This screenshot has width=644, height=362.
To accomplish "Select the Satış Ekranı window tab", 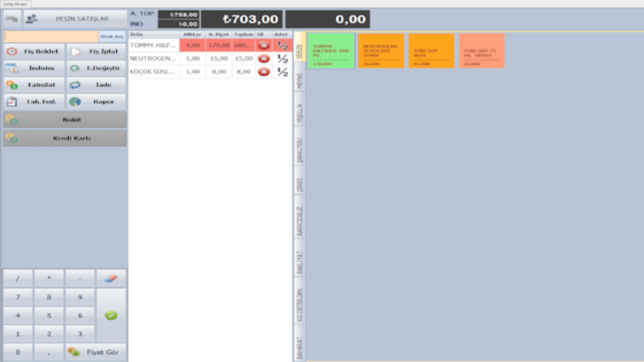I will pyautogui.click(x=15, y=4).
